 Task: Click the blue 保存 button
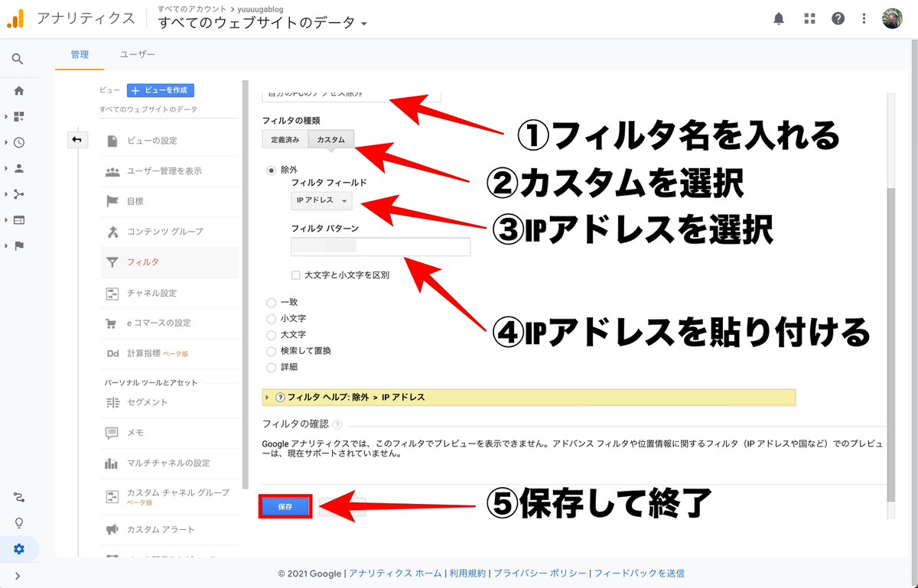coord(285,507)
